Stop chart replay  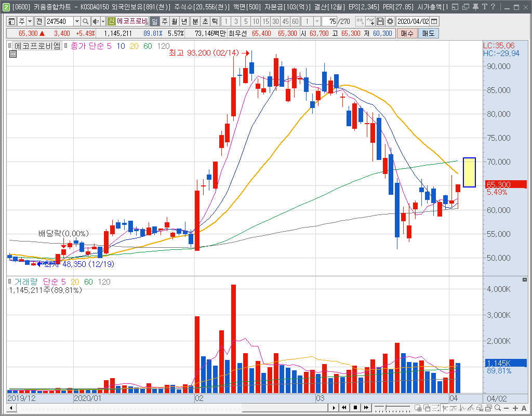pyautogui.click(x=355, y=408)
